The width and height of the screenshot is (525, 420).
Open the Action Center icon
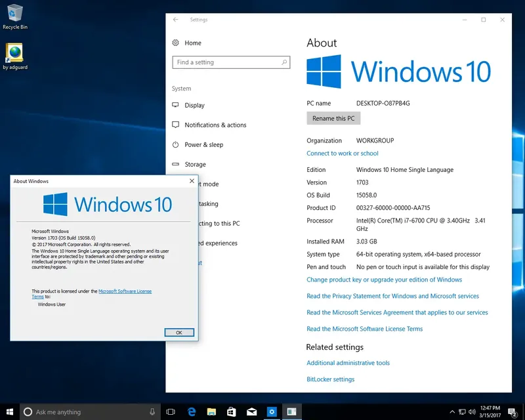pos(511,411)
